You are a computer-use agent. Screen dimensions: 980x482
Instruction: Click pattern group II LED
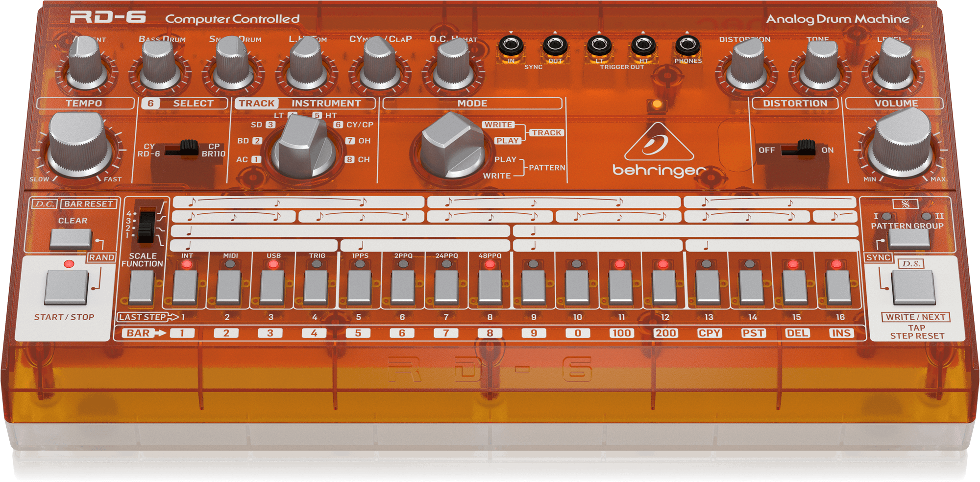pos(926,216)
